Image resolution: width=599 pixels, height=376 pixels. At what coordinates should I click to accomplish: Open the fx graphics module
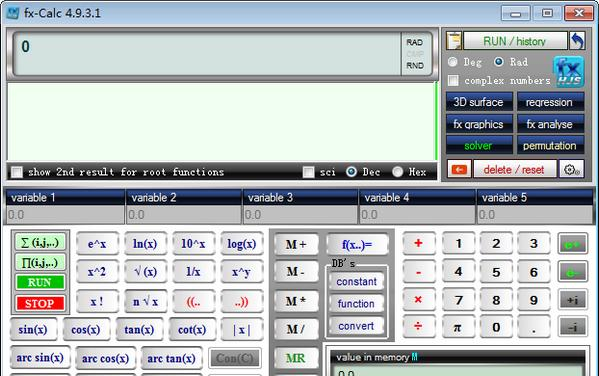pyautogui.click(x=479, y=124)
